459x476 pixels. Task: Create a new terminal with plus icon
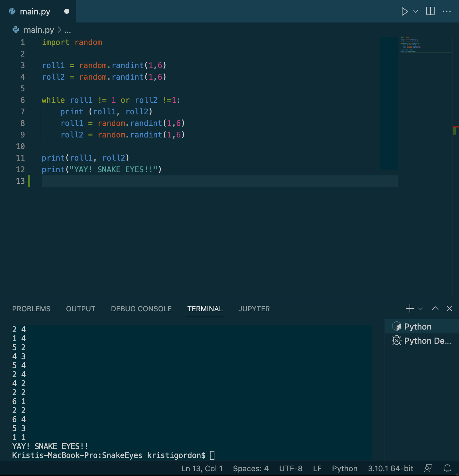(409, 308)
